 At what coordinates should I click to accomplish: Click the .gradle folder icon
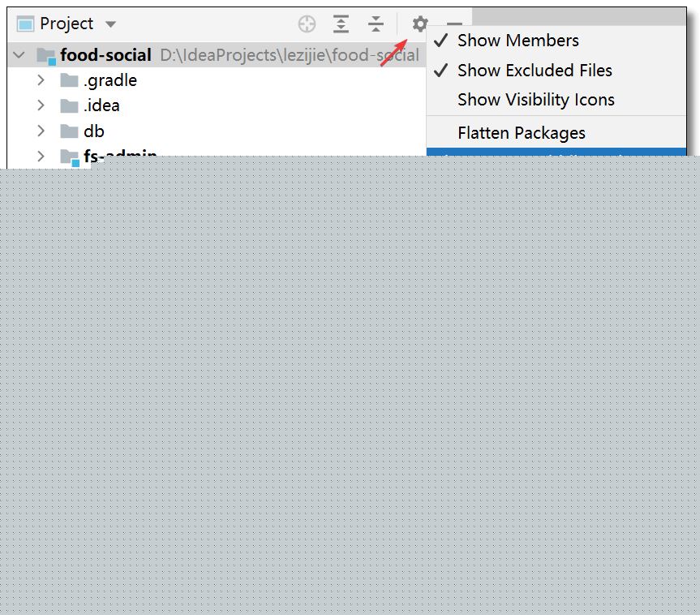coord(69,81)
